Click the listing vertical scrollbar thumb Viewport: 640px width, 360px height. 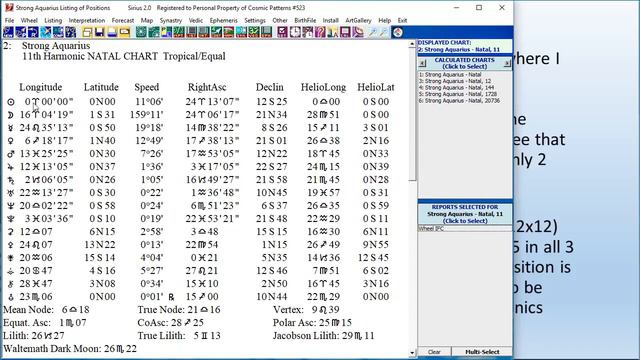click(x=412, y=114)
